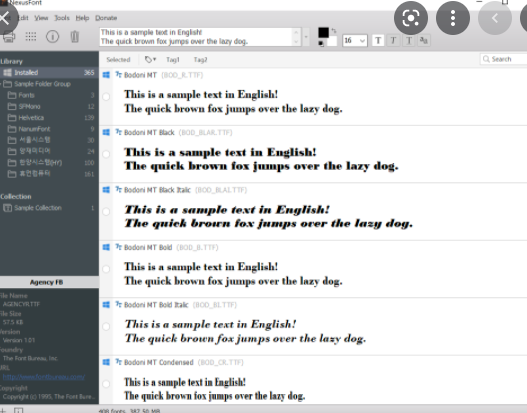Click TrueType icon next to Bodoni MT Condensed
Image resolution: width=527 pixels, height=413 pixels.
pyautogui.click(x=118, y=362)
